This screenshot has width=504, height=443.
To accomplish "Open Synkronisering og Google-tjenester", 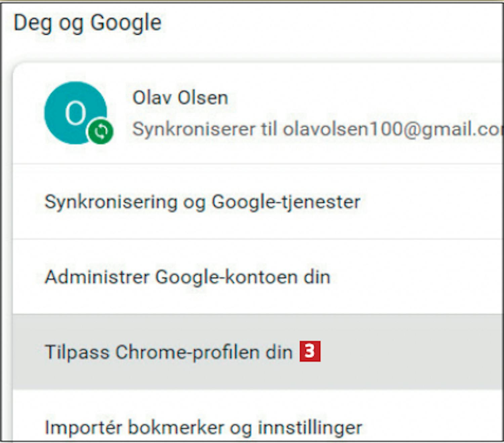I will pyautogui.click(x=202, y=202).
